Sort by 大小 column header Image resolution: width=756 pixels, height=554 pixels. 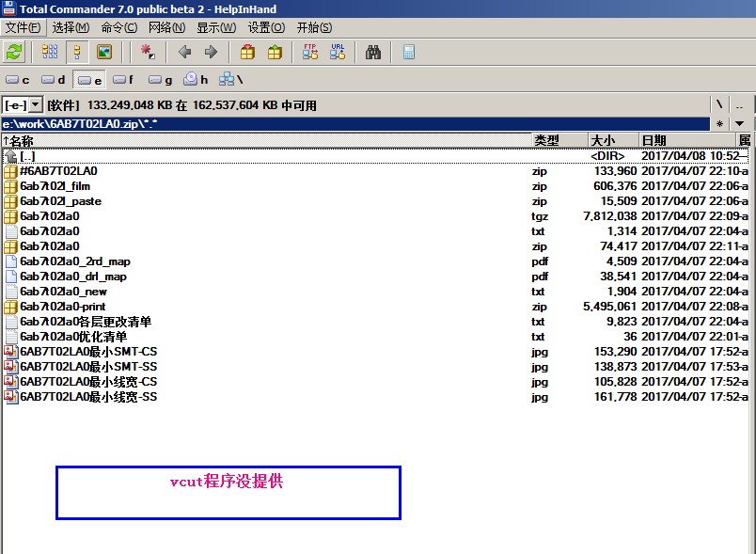click(614, 141)
